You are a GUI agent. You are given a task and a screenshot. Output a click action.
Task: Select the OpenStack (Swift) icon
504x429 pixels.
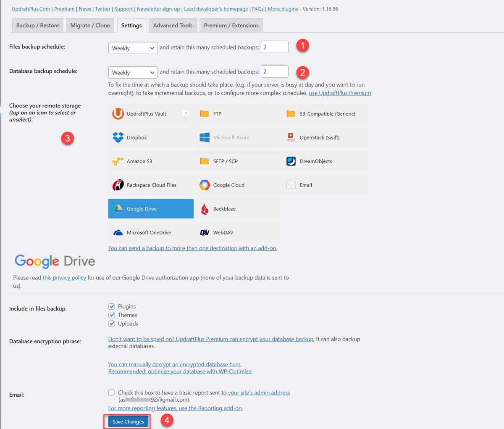[291, 137]
